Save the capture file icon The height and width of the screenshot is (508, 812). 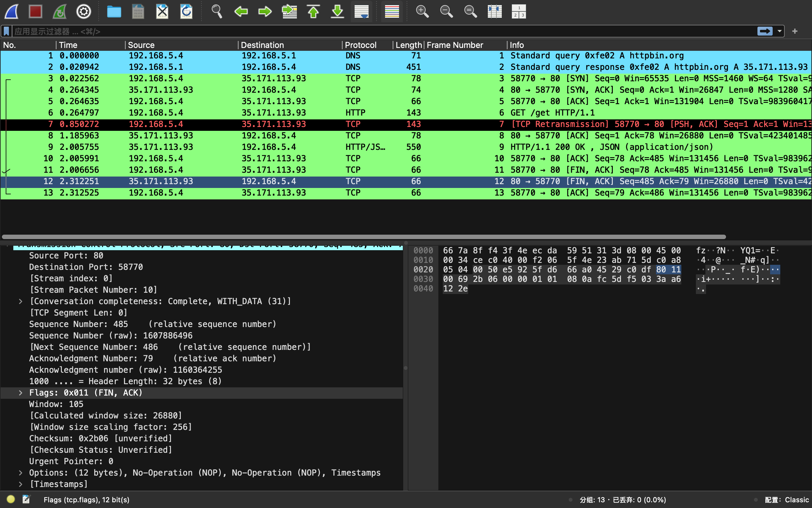tap(138, 12)
